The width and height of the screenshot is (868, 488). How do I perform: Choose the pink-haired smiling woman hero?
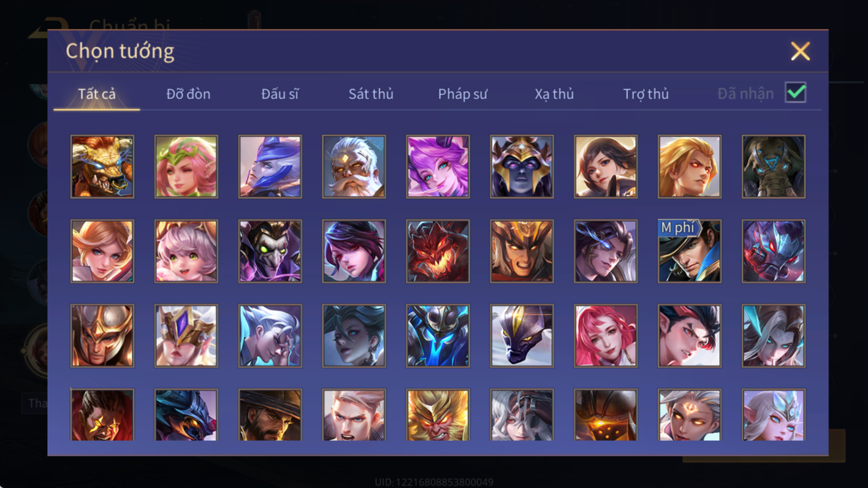606,336
